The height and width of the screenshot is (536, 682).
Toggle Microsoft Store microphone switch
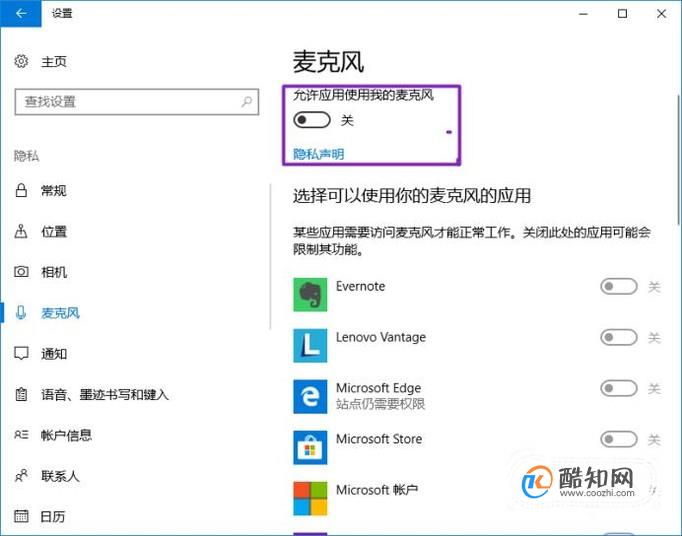[x=619, y=439]
